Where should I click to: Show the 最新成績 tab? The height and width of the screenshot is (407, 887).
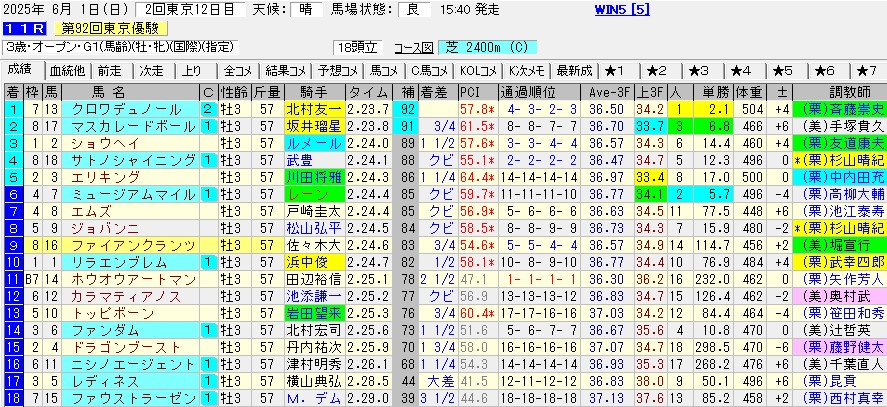[573, 71]
